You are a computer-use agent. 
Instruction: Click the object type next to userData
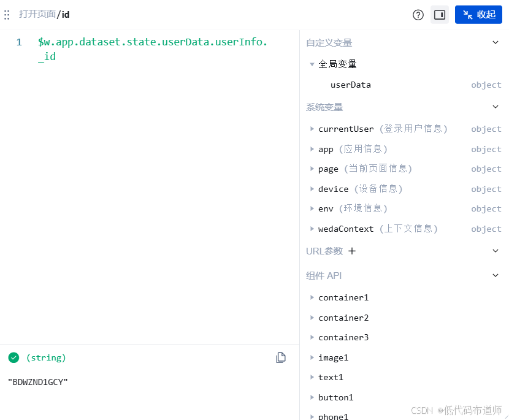486,85
